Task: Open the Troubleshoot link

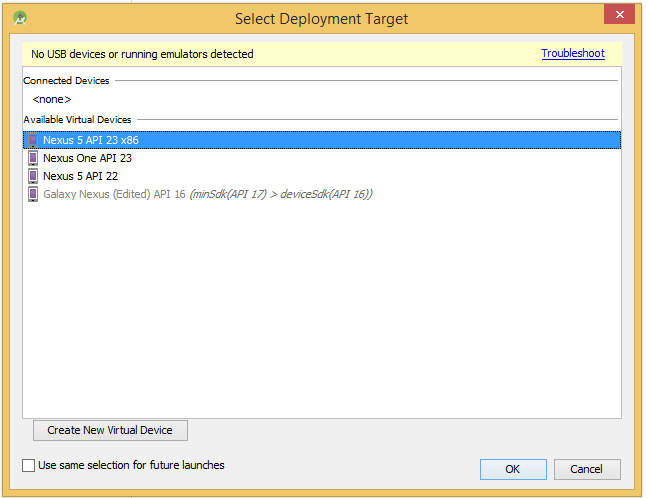Action: [573, 54]
